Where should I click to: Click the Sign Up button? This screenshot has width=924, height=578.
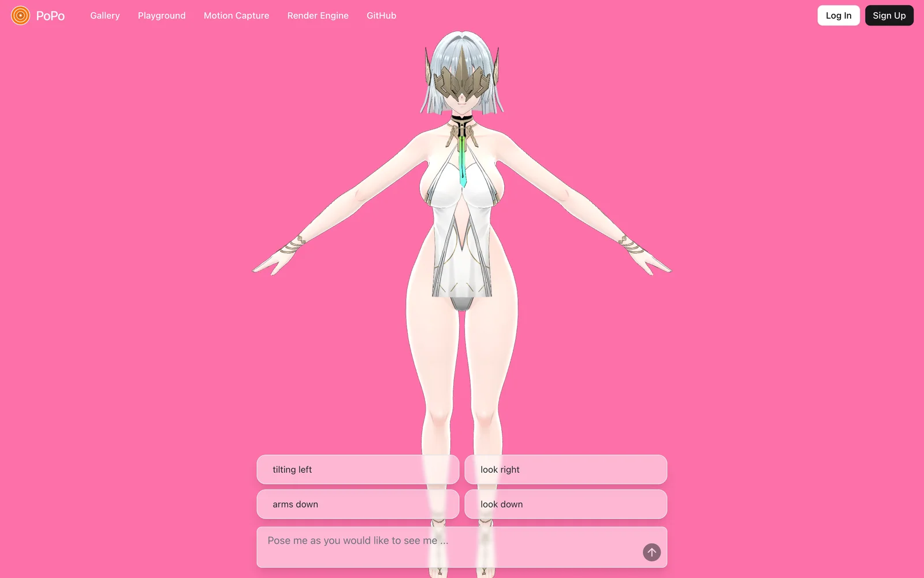pos(889,16)
